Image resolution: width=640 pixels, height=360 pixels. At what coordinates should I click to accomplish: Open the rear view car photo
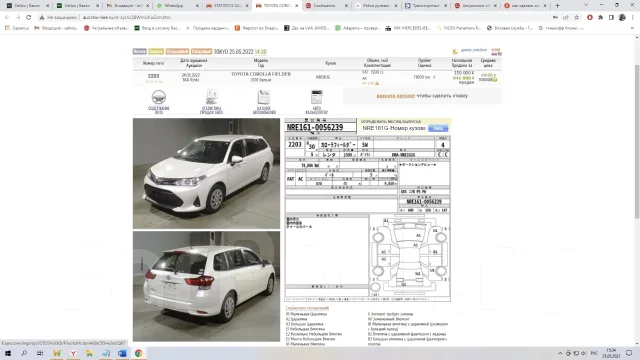click(x=207, y=286)
